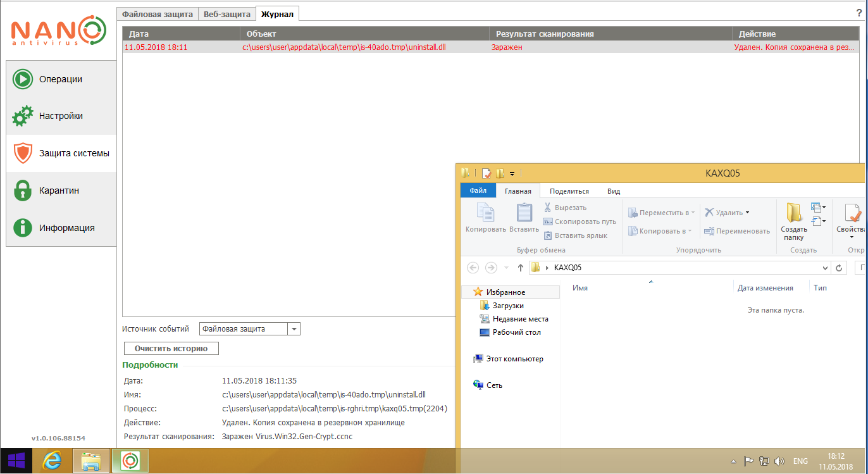Open Карантин with the padlock icon
This screenshot has width=868, height=474.
[x=23, y=190]
